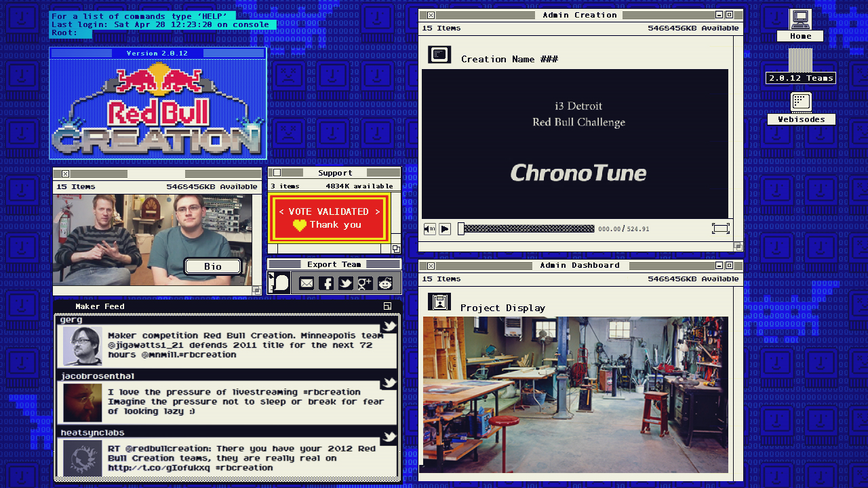Image resolution: width=868 pixels, height=488 pixels.
Task: Minimize the Admin Dashboard window
Action: point(719,266)
